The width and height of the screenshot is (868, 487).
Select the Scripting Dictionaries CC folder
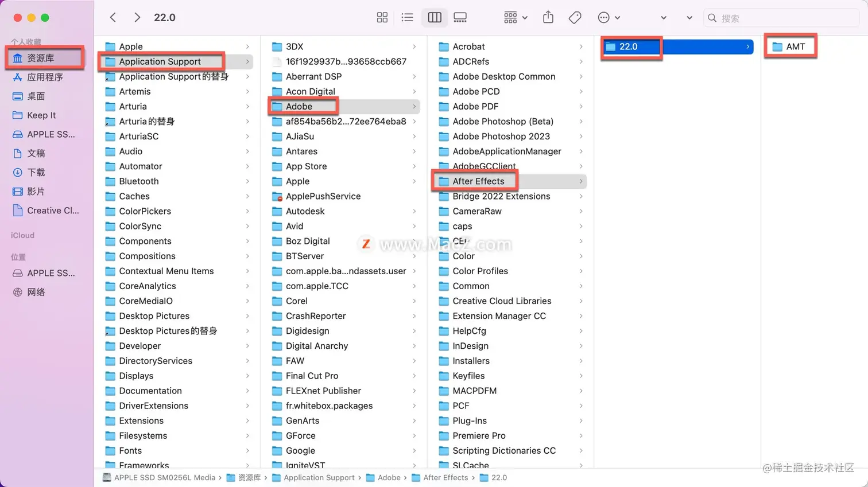(504, 450)
